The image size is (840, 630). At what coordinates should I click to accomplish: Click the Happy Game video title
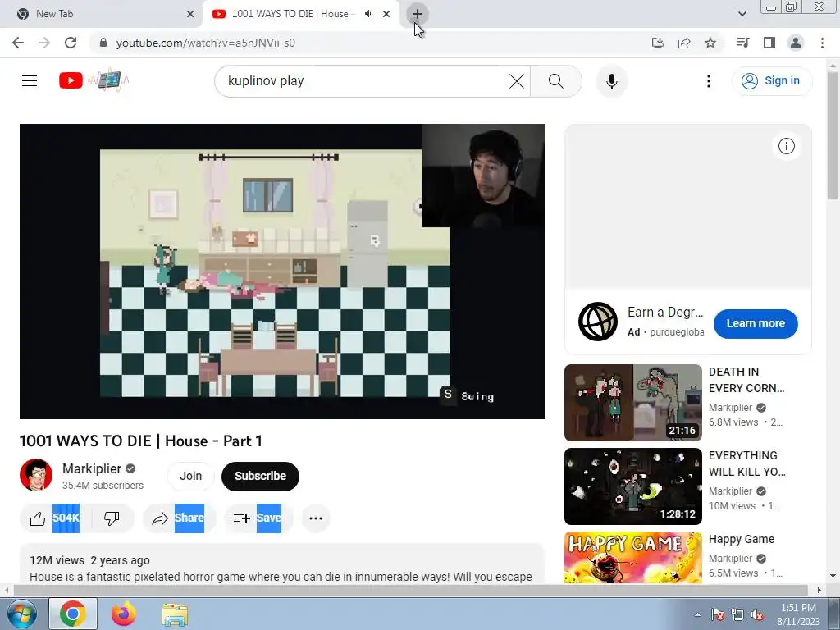742,540
